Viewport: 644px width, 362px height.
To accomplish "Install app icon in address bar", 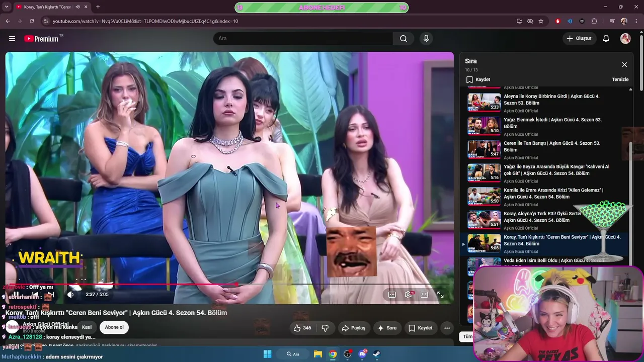I will [519, 21].
